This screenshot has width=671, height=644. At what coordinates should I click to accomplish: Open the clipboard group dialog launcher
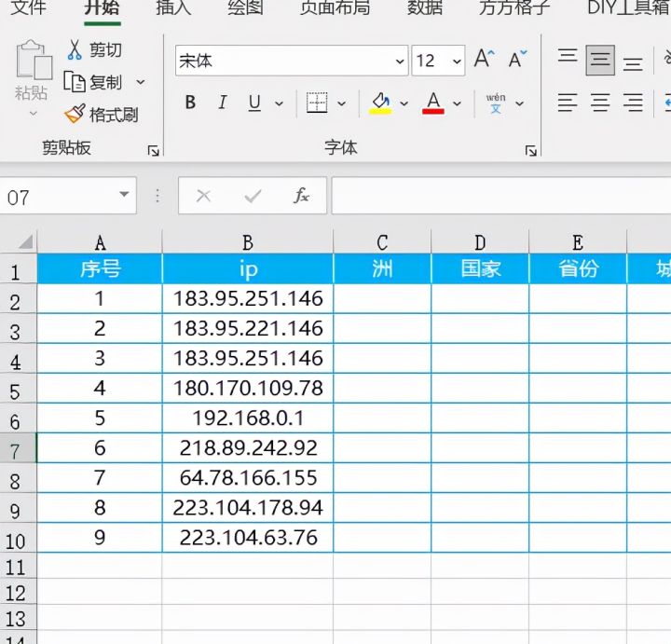click(153, 151)
